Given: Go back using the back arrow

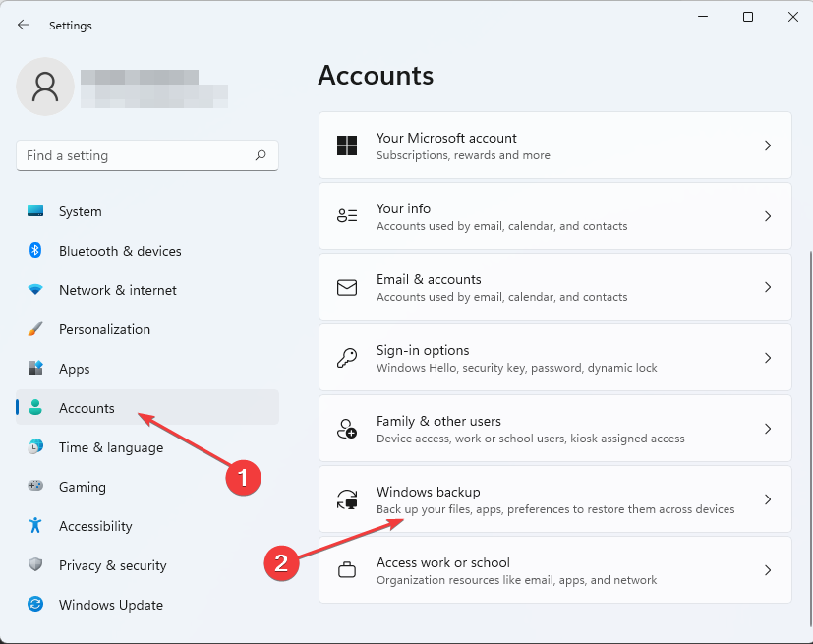Looking at the screenshot, I should pyautogui.click(x=24, y=26).
